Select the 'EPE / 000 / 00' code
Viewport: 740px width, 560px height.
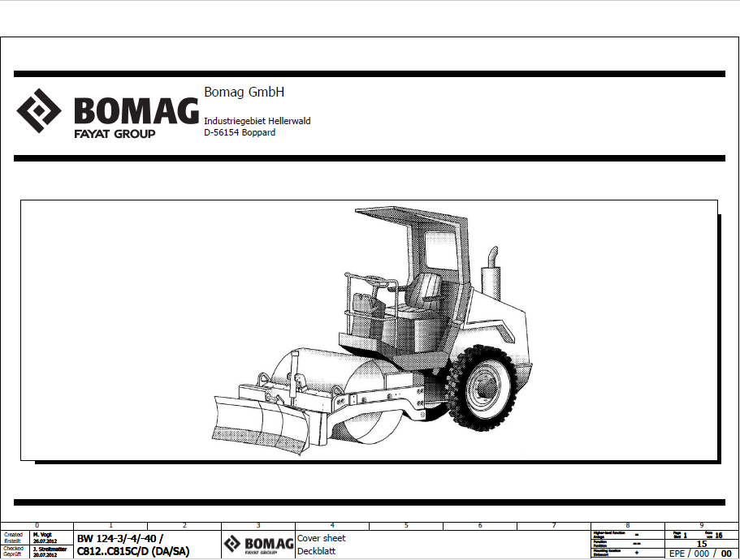click(700, 554)
